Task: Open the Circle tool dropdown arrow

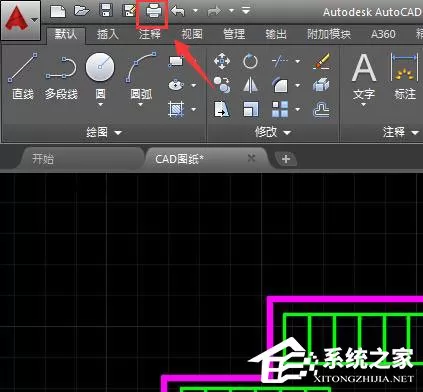Action: point(100,104)
